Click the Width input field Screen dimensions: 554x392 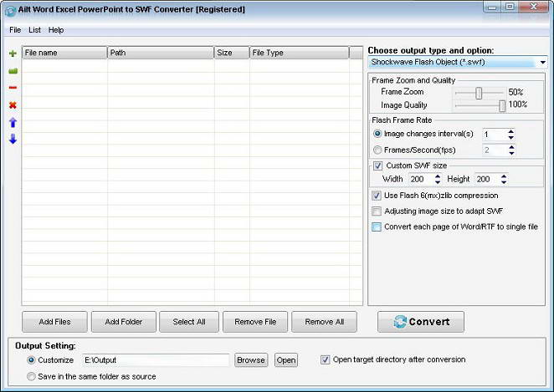421,179
